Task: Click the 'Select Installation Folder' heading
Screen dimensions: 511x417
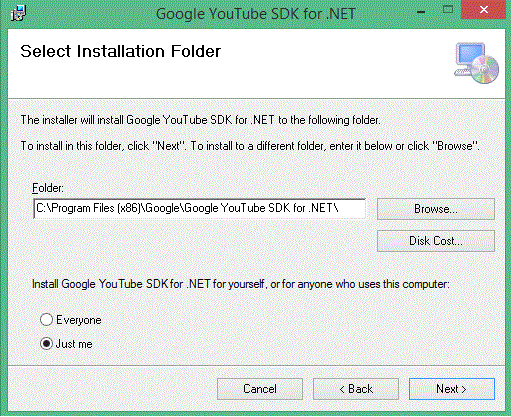Action: coord(120,51)
